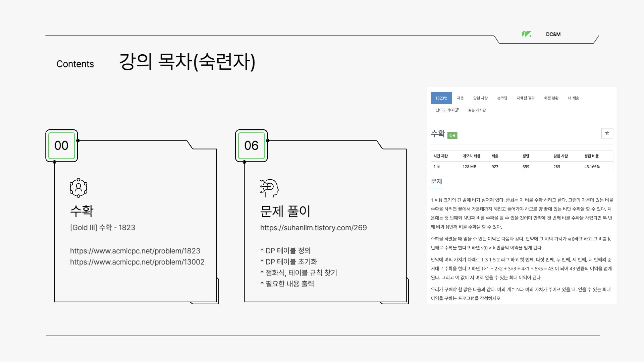Screen dimensions: 644x362
Task: Open the acmicpc problem 13002 link
Action: (x=137, y=262)
